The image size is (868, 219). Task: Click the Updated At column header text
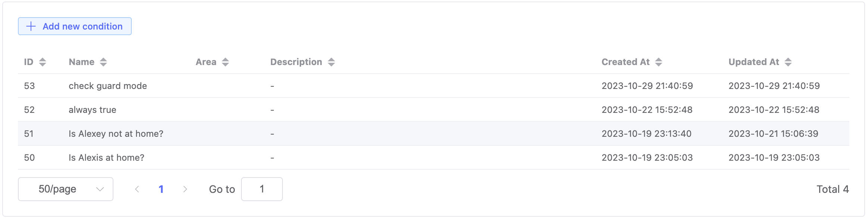pos(754,62)
